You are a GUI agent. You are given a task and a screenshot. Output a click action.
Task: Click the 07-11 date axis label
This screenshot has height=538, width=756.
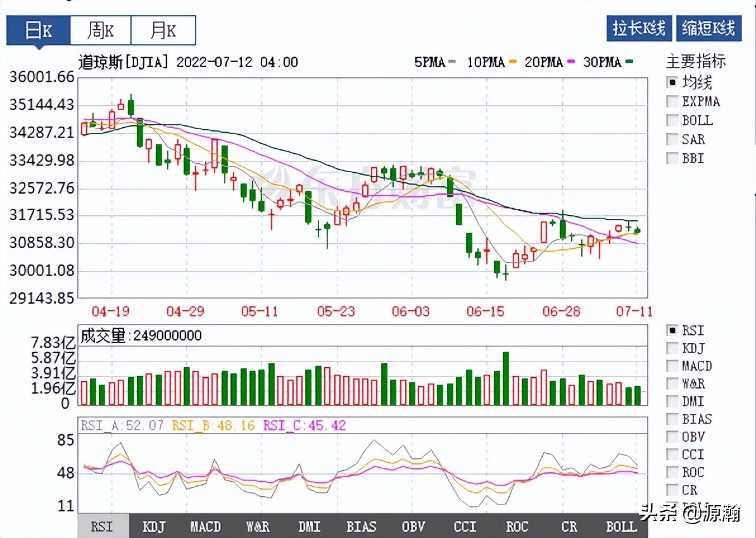[634, 311]
